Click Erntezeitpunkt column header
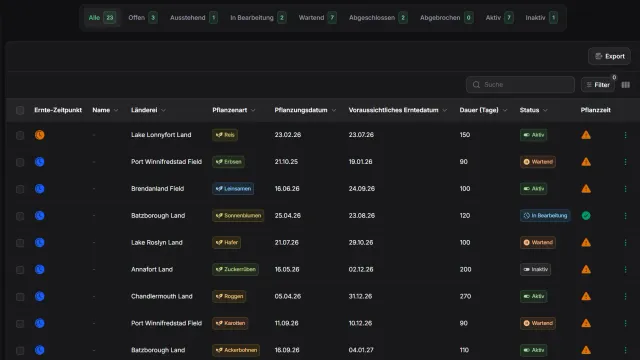Image resolution: width=640 pixels, height=360 pixels. tap(58, 110)
